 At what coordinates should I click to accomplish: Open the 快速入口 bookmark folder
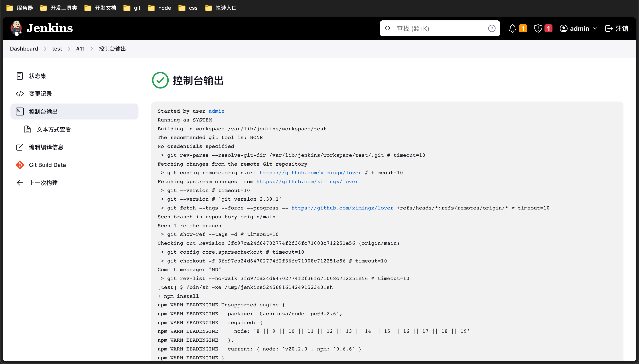[x=221, y=8]
